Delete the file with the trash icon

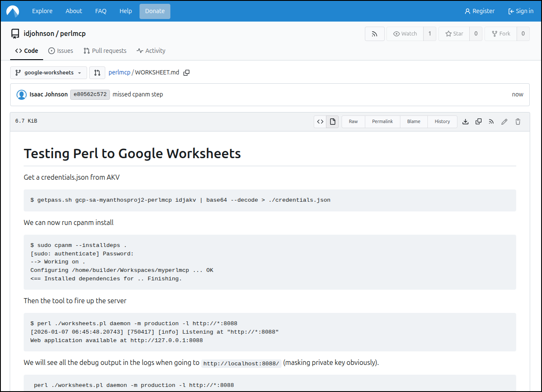518,122
